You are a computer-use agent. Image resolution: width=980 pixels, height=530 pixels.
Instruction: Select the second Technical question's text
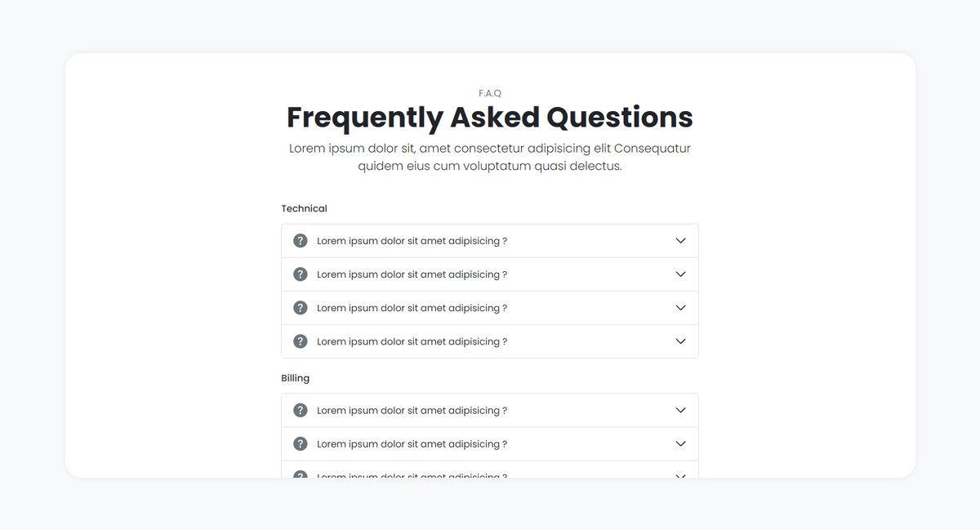(412, 274)
